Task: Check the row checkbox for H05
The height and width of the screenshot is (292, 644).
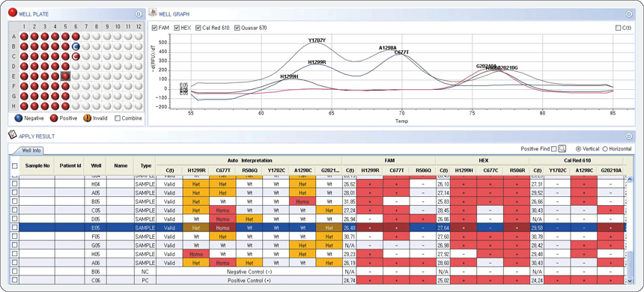Action: point(14,254)
